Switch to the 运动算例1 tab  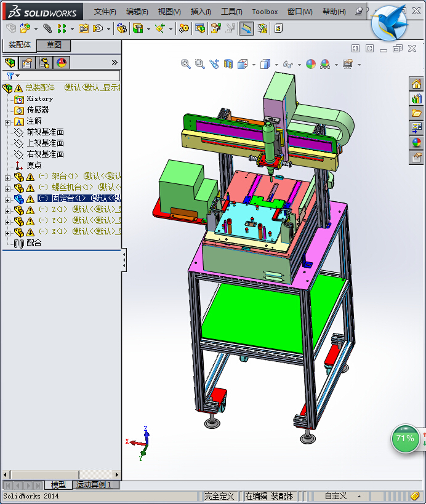click(95, 485)
